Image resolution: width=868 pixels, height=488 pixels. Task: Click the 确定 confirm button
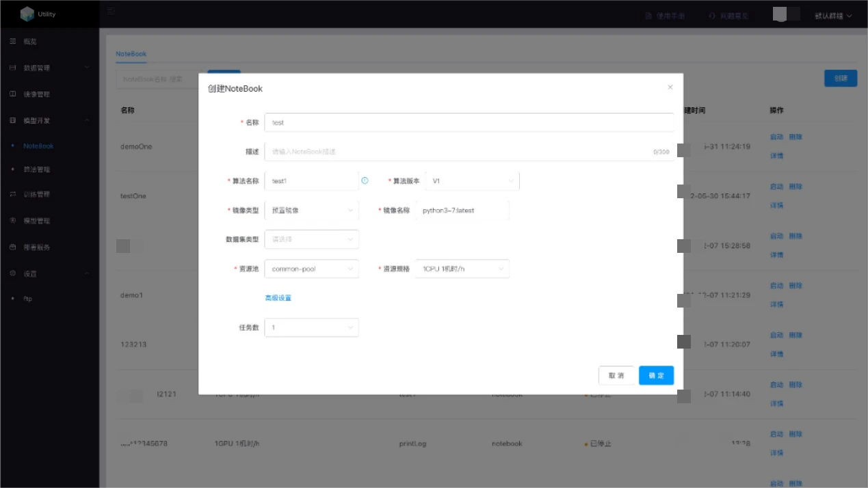656,375
